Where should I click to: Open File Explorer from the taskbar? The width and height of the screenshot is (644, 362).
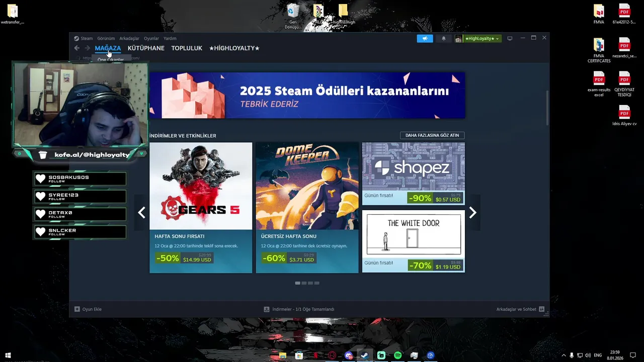pyautogui.click(x=283, y=355)
